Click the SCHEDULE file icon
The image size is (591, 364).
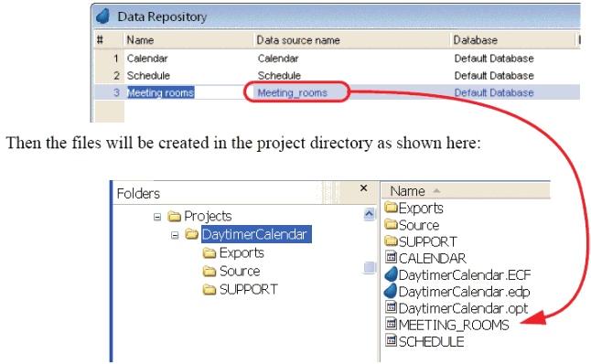click(x=392, y=340)
